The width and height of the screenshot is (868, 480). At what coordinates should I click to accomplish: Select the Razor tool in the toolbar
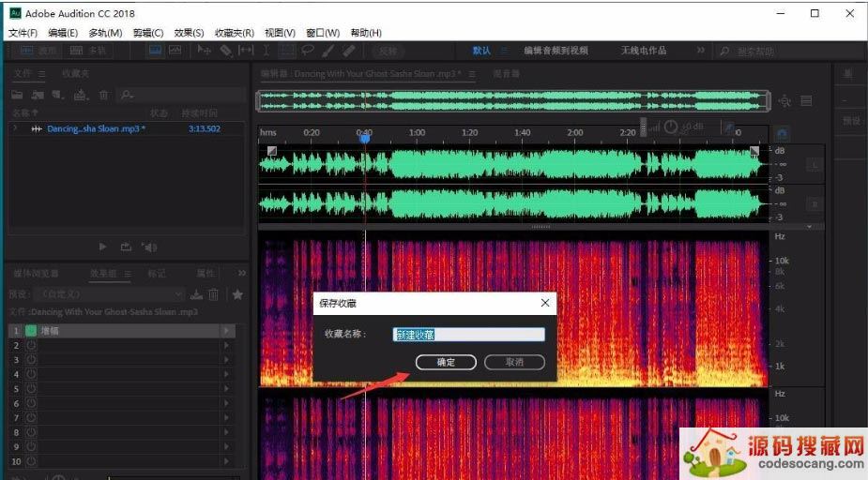226,50
